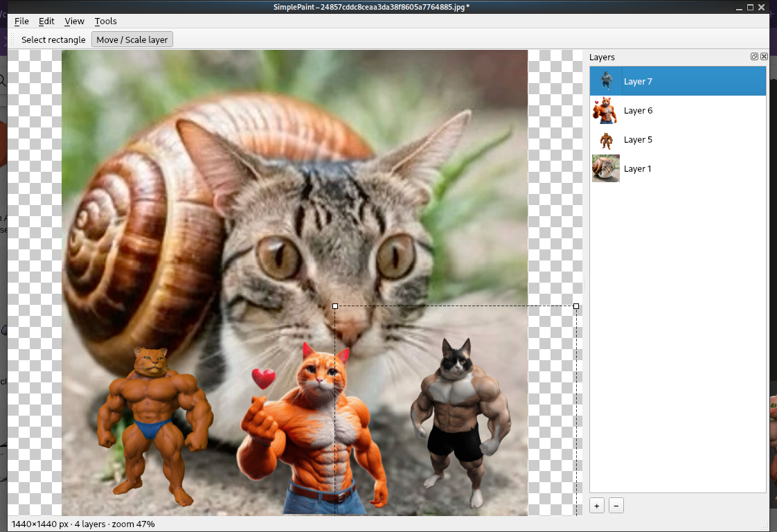Click the Layer 5 thumbnail

click(606, 140)
